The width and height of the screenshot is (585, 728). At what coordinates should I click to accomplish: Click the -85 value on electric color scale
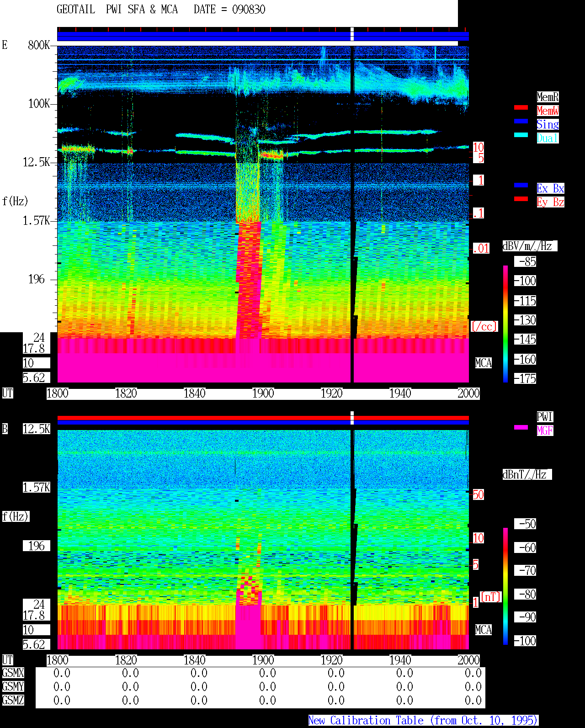(526, 262)
